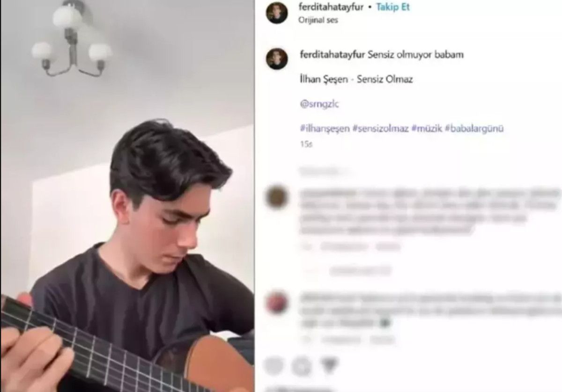
Task: Open ferditahatayfur username in post header
Action: tap(331, 7)
